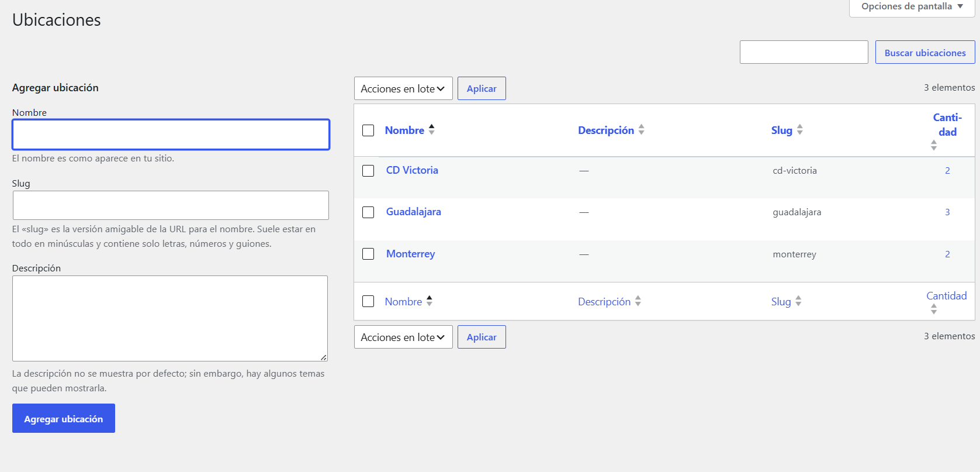Sort by Nombre using header sort arrows
The image size is (980, 472).
431,130
